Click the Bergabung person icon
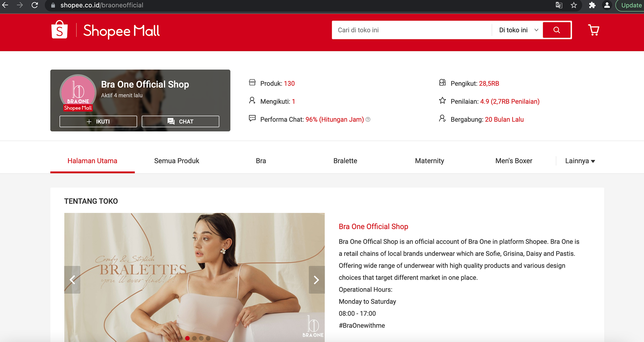644x342 pixels. coord(442,118)
